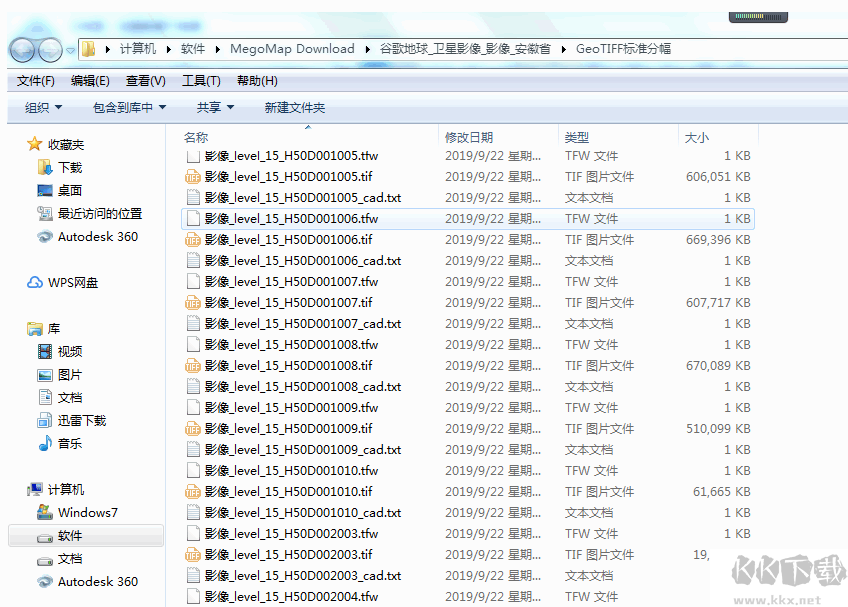
Task: Click the Back navigation arrow button
Action: [23, 50]
